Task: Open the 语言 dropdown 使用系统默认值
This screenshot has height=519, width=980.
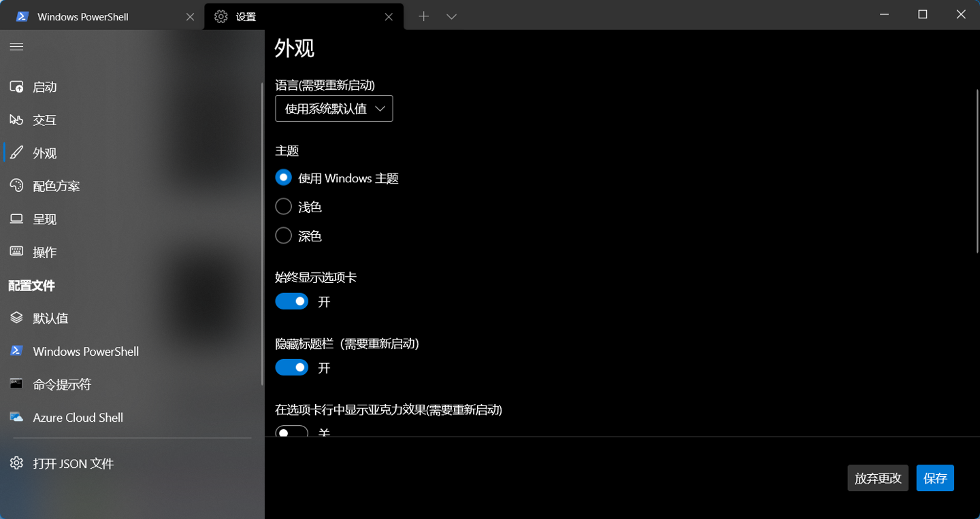Action: click(x=334, y=109)
